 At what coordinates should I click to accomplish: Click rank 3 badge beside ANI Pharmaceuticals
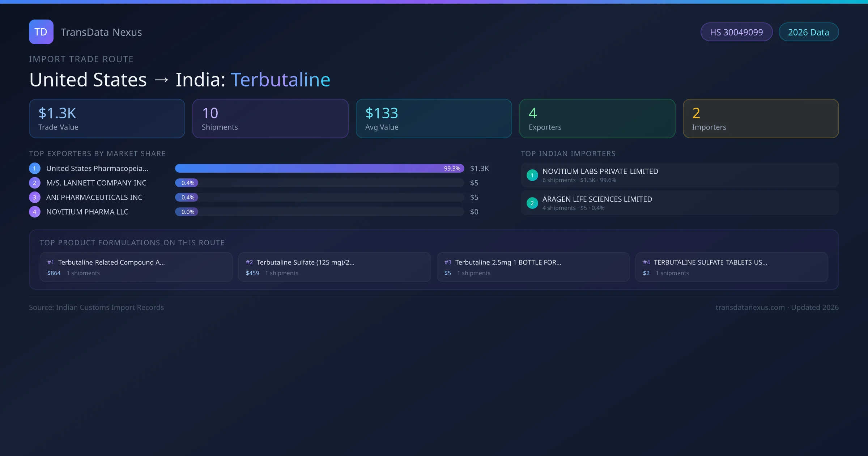pos(35,197)
